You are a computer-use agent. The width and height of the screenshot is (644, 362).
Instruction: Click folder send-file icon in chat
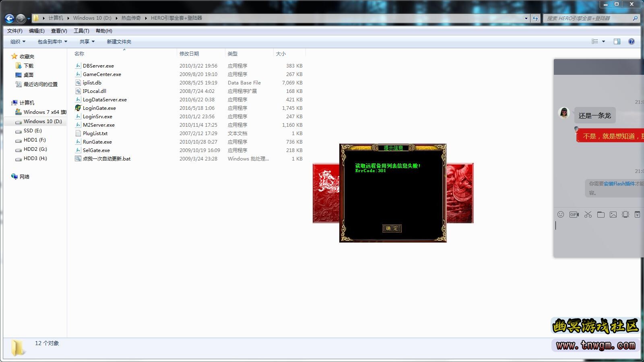pos(601,214)
